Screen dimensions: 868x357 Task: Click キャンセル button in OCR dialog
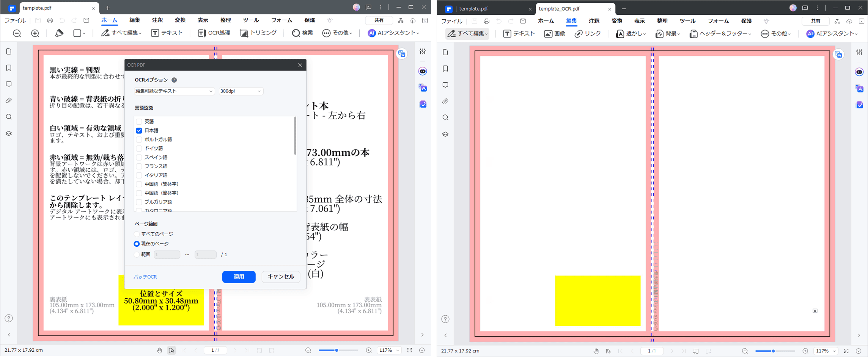tap(281, 277)
